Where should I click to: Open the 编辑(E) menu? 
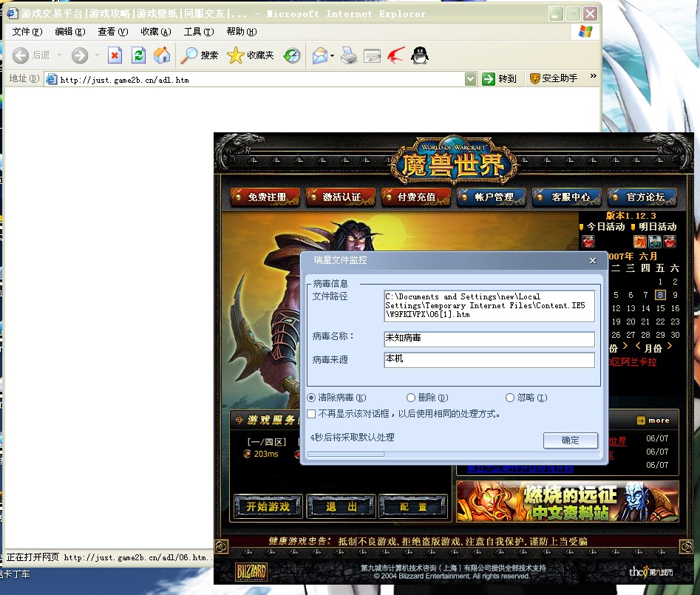tap(70, 32)
